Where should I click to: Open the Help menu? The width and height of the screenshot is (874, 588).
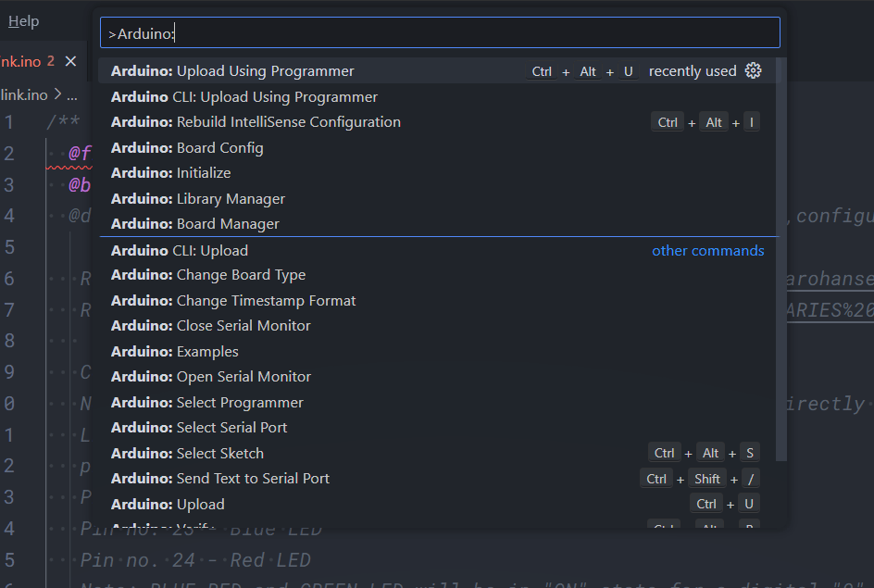(x=23, y=21)
